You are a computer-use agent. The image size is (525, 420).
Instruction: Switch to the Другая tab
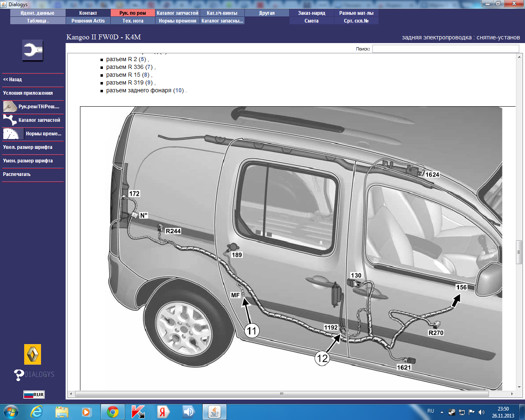point(267,13)
